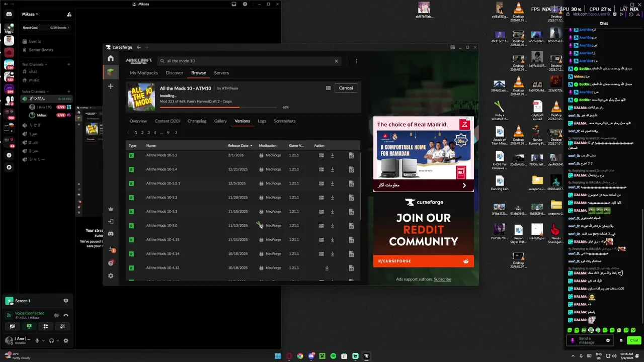
Task: Switch to My Modpacks tab
Action: coord(144,73)
